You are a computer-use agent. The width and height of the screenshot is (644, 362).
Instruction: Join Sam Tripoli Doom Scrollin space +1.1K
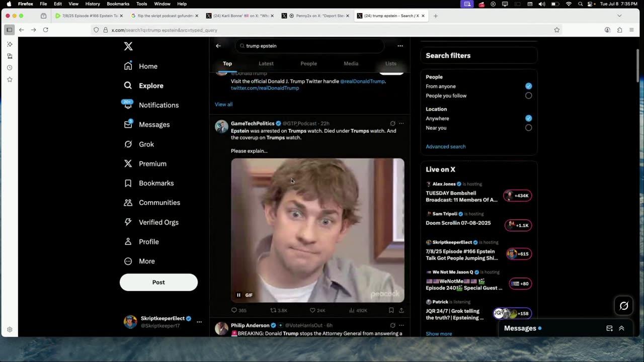519,225
